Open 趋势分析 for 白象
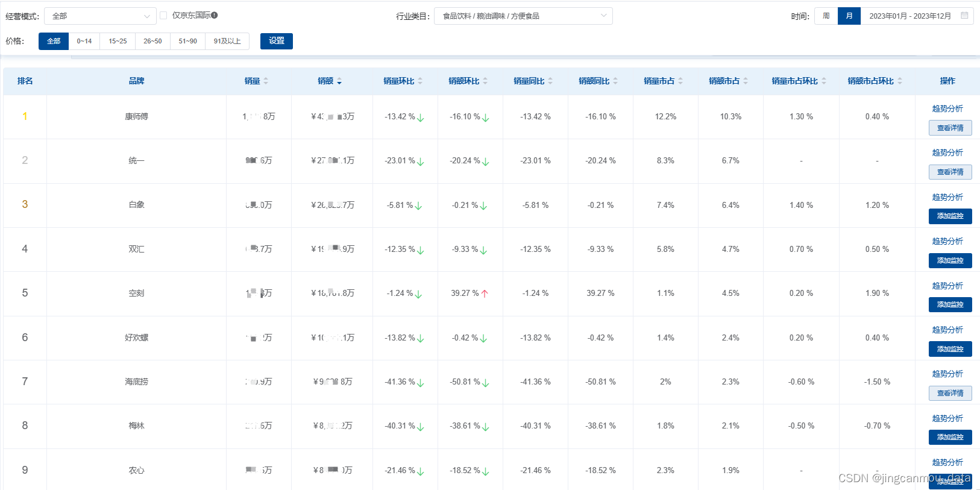This screenshot has width=980, height=490. click(x=947, y=197)
